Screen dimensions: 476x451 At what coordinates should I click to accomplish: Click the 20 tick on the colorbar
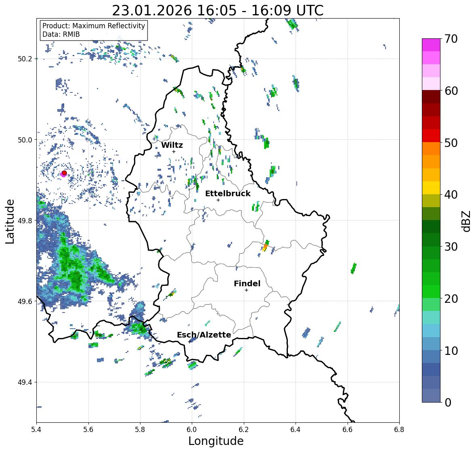[x=451, y=299]
